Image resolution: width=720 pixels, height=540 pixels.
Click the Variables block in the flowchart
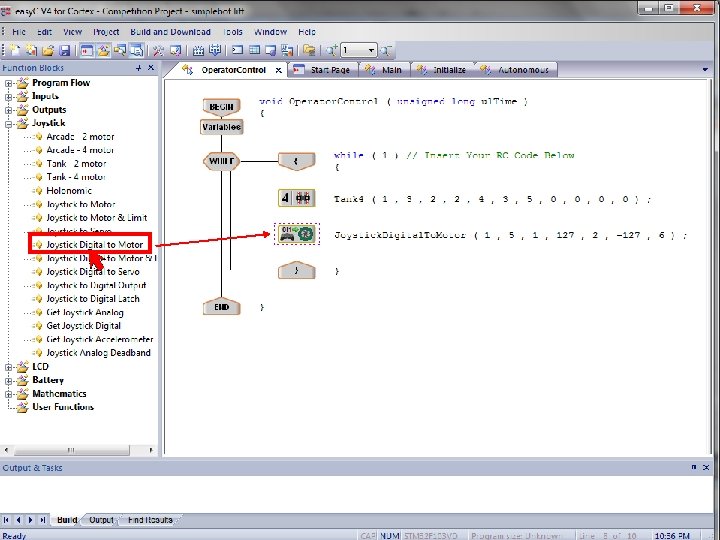pyautogui.click(x=221, y=127)
